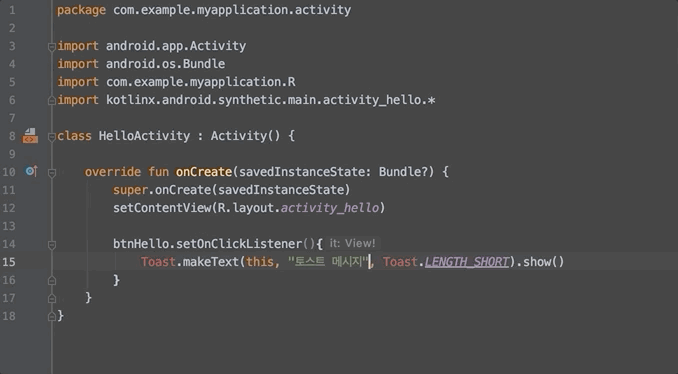Click the fold end marker on line 16

[x=51, y=281]
